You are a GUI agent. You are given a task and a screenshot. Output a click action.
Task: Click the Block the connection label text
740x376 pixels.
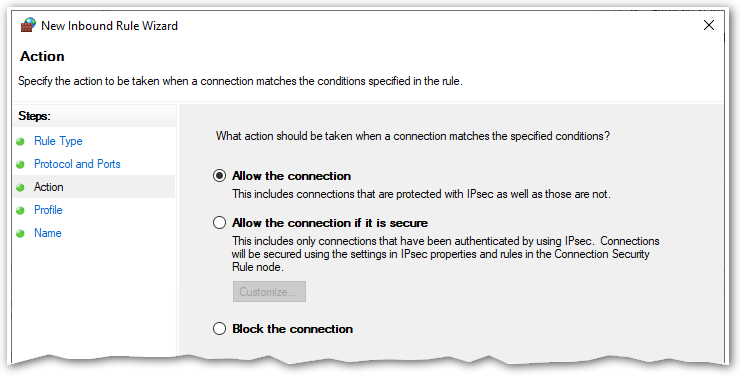[x=293, y=328]
